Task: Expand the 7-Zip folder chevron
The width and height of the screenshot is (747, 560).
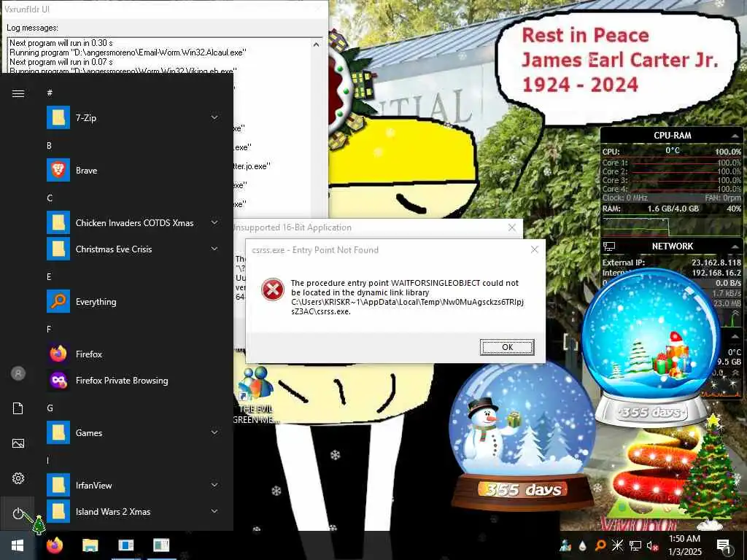Action: coord(214,117)
